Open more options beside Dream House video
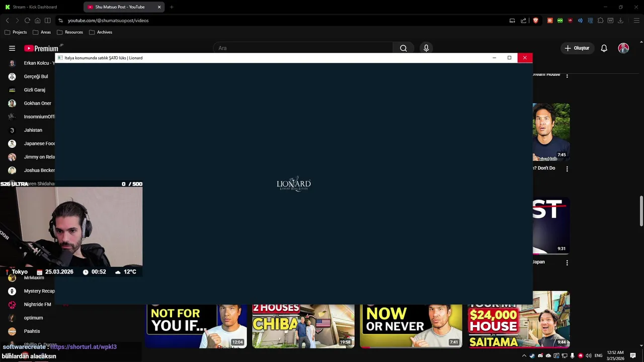 coord(567,75)
